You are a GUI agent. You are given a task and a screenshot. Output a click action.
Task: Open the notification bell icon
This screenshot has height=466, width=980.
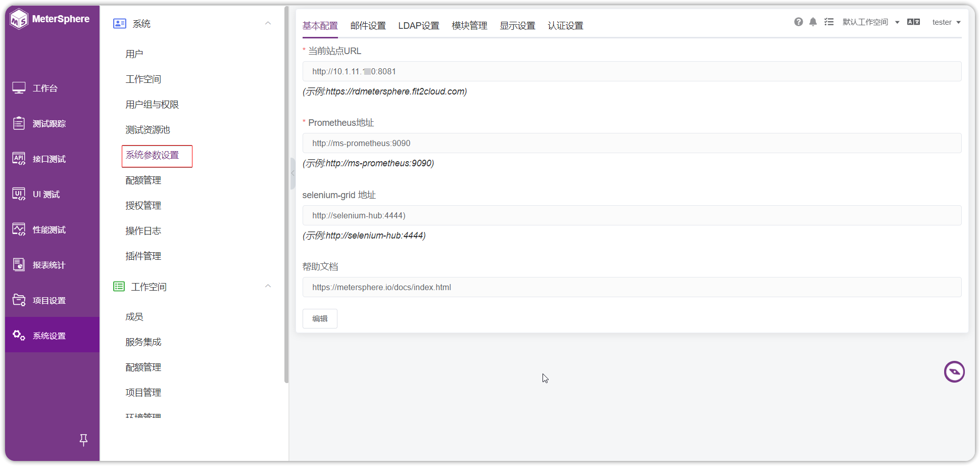point(813,22)
